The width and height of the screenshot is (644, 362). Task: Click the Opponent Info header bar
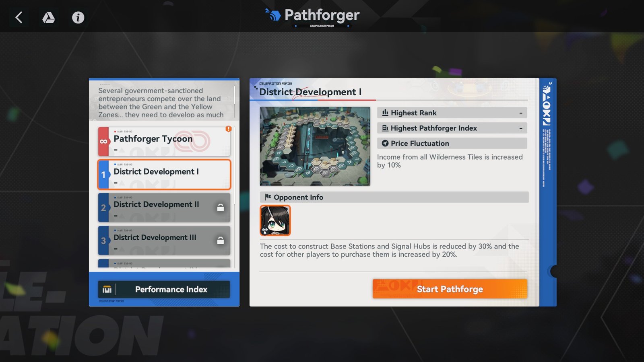(x=394, y=197)
